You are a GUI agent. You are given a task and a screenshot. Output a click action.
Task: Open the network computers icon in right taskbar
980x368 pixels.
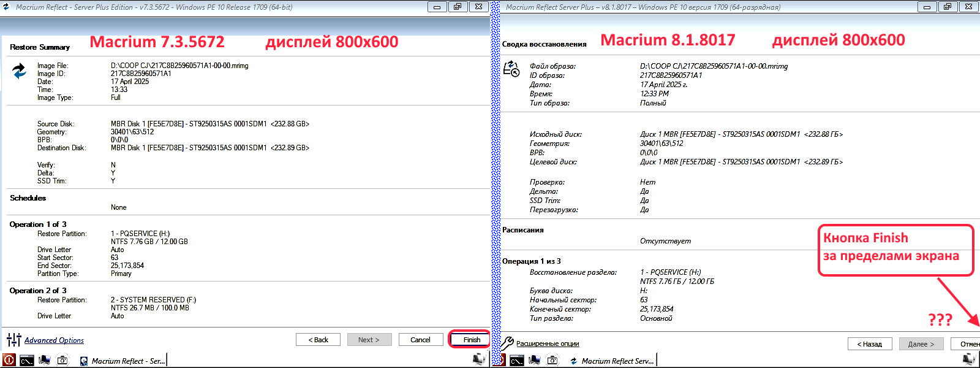(x=534, y=361)
